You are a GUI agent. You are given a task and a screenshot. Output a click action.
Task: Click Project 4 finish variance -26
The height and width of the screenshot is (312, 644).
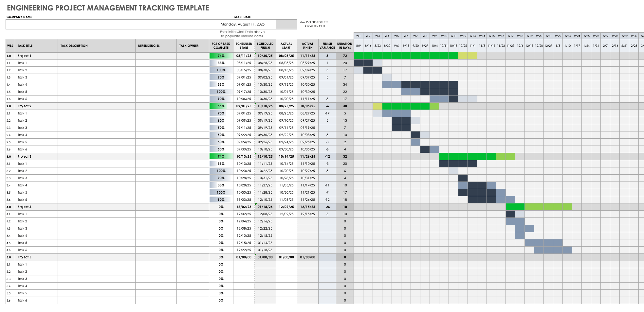click(x=327, y=207)
